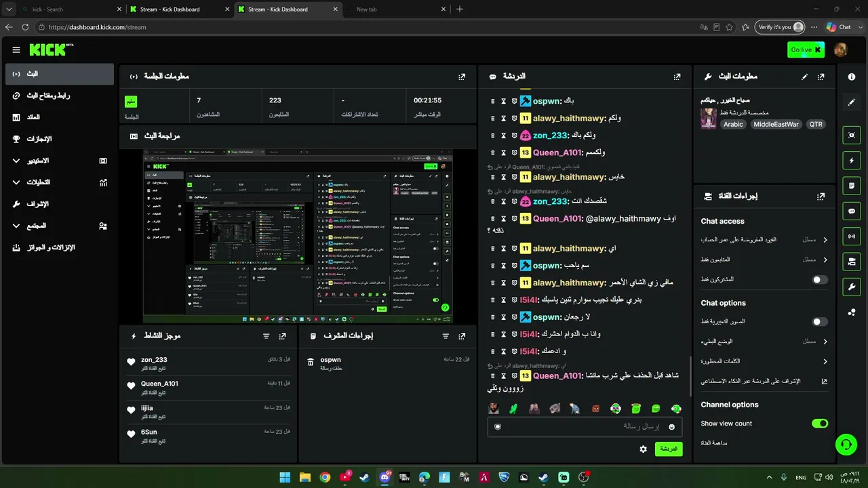Screen dimensions: 868x488
Task: Toggle the lightning activity feed sidebar icon
Action: (x=852, y=161)
